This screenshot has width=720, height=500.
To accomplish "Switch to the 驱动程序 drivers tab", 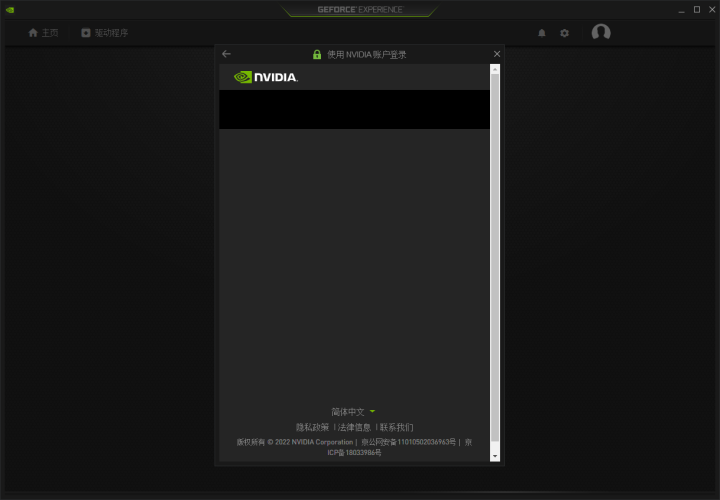I will [x=105, y=33].
